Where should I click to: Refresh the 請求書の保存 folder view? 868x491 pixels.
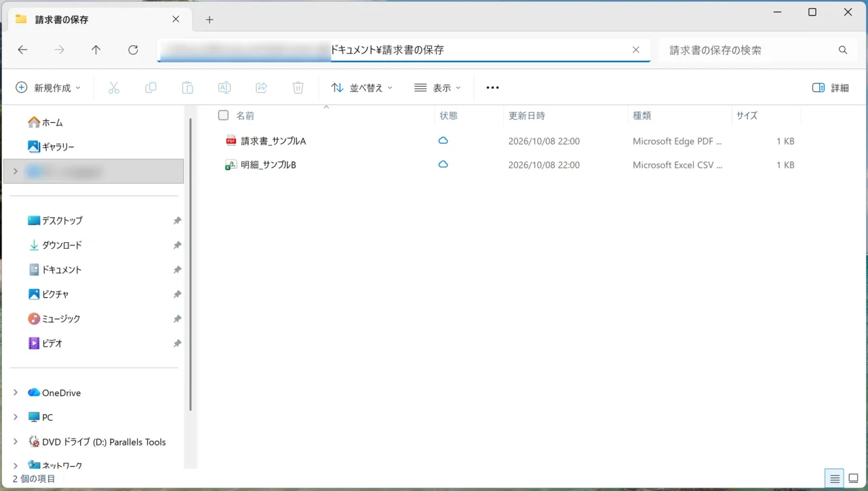click(x=133, y=50)
